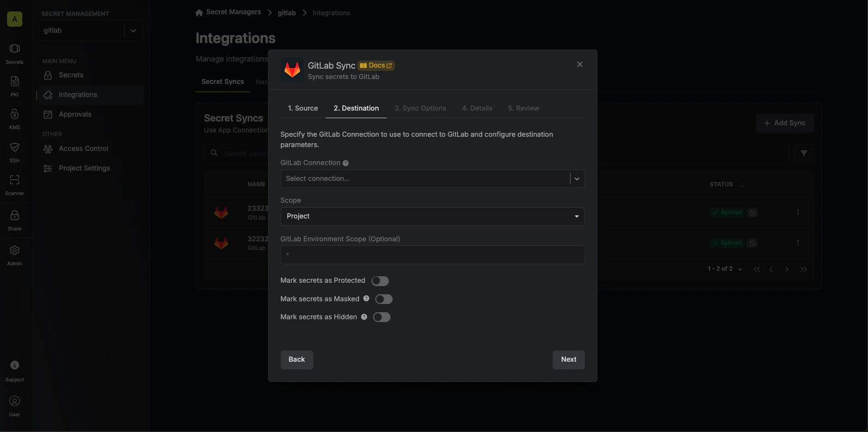The image size is (868, 432).
Task: Select the 5. Review step tab
Action: pyautogui.click(x=524, y=108)
